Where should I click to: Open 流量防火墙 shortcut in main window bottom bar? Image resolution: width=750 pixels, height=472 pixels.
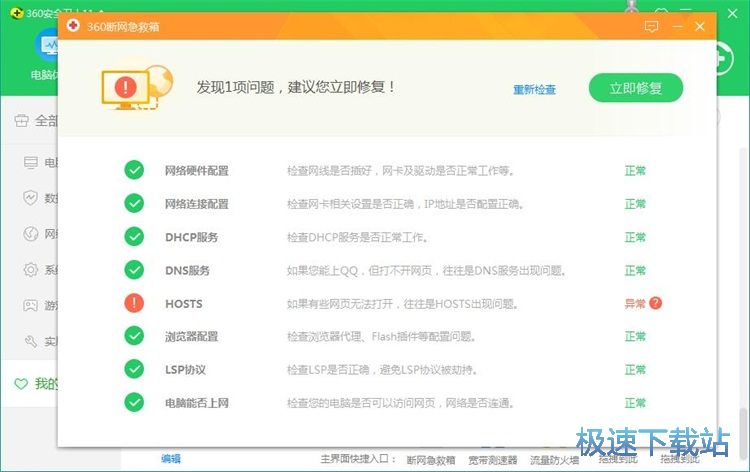tap(554, 460)
